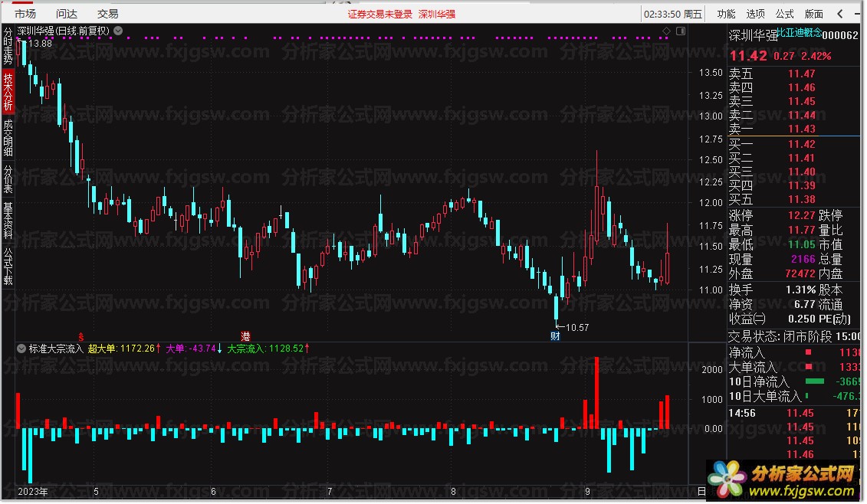Select the 买四 quote row
This screenshot has width=867, height=504.
click(793, 185)
